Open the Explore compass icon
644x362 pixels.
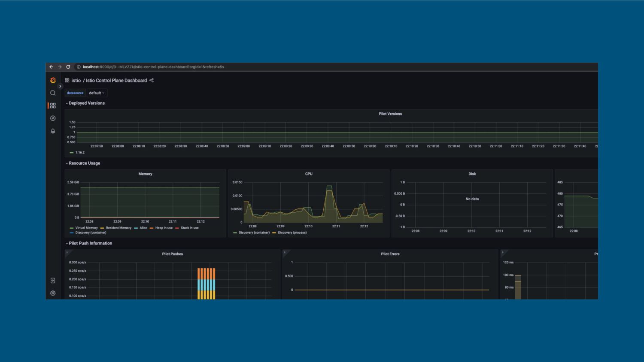tap(53, 118)
